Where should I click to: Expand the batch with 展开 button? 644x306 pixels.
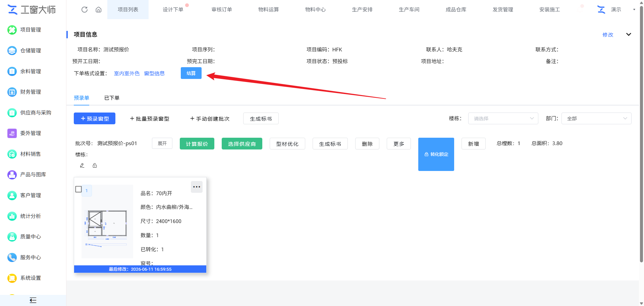tap(162, 143)
